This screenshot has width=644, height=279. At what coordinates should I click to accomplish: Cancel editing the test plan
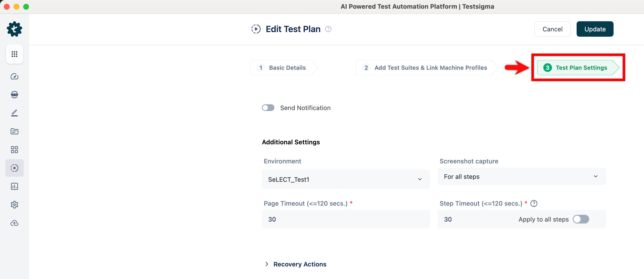[x=552, y=29]
